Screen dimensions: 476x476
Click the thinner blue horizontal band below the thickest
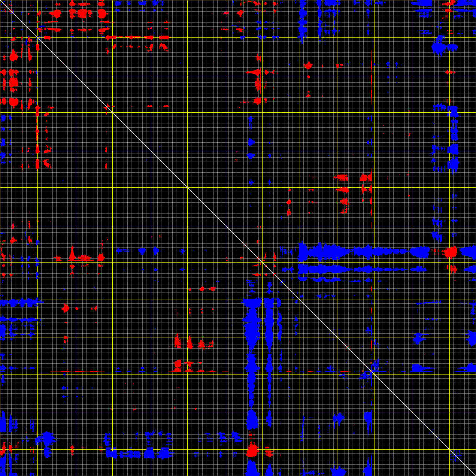[x=360, y=269]
